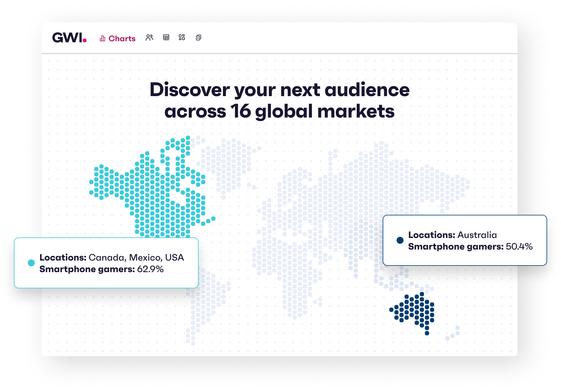
Task: Click the teal map pin in North America tooltip
Action: point(31,263)
